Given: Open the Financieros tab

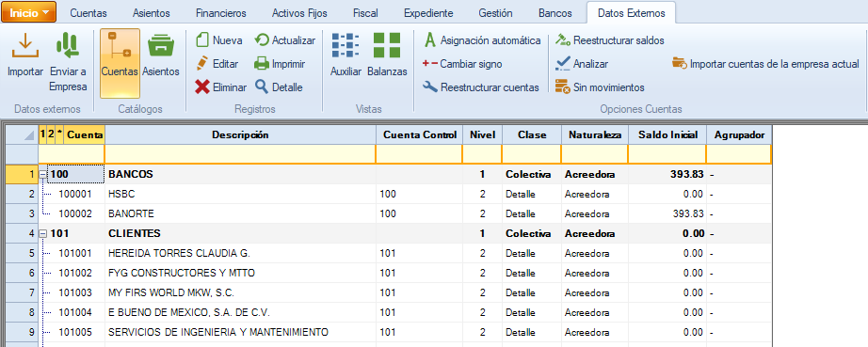Looking at the screenshot, I should (221, 13).
